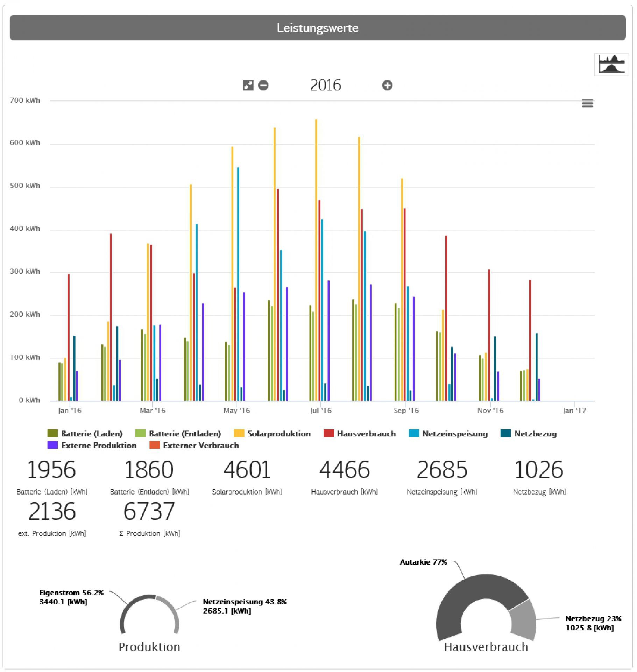Click the Nov '16 axis label
The image size is (637, 672).
coord(490,411)
